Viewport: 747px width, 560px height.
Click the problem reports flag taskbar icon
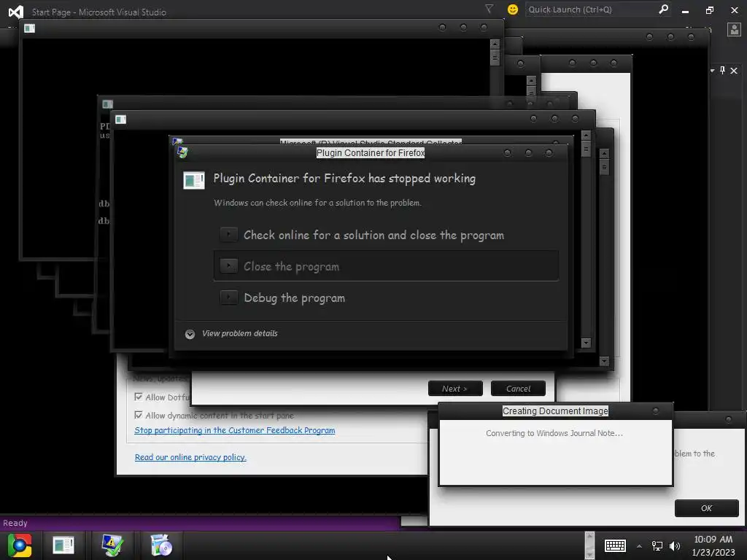[112, 545]
